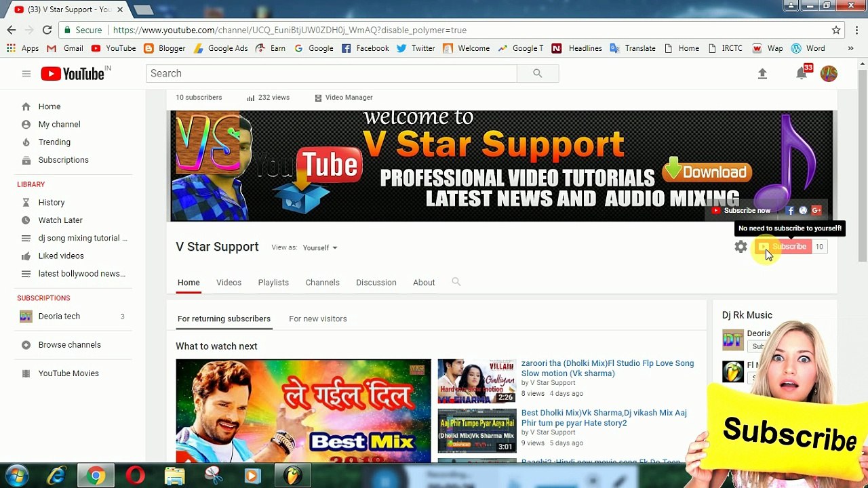Open the Blogger bookmark

tap(165, 48)
